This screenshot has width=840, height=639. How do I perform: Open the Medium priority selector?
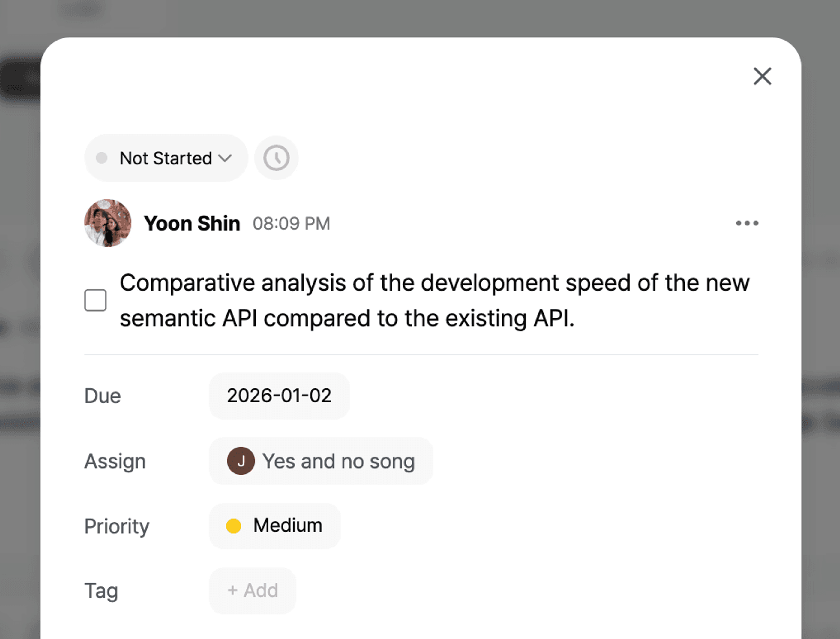point(274,526)
